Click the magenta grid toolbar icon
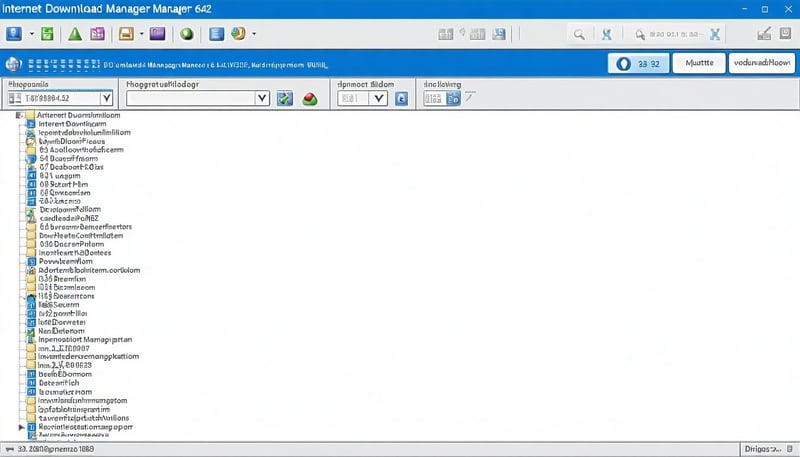The height and width of the screenshot is (457, 800). tap(97, 34)
